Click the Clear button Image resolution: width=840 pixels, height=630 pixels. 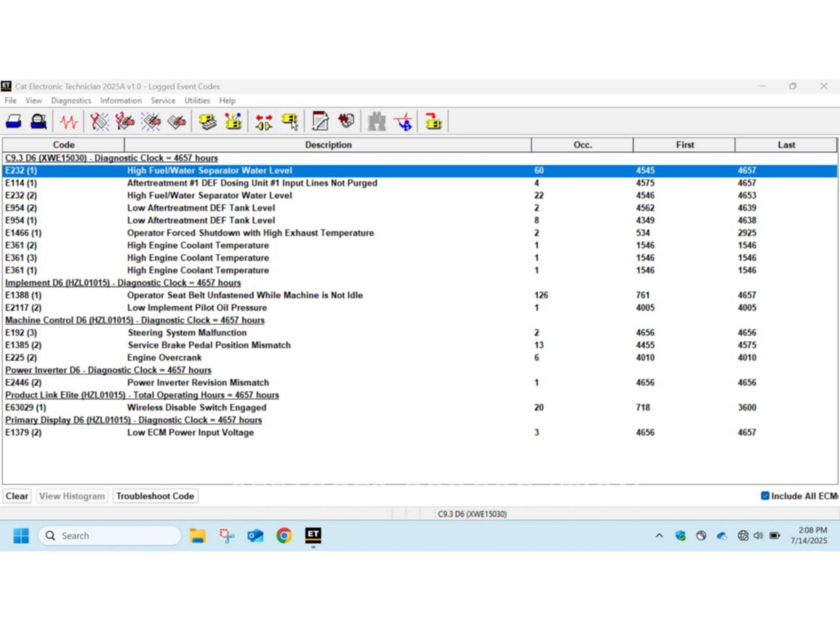[x=17, y=496]
